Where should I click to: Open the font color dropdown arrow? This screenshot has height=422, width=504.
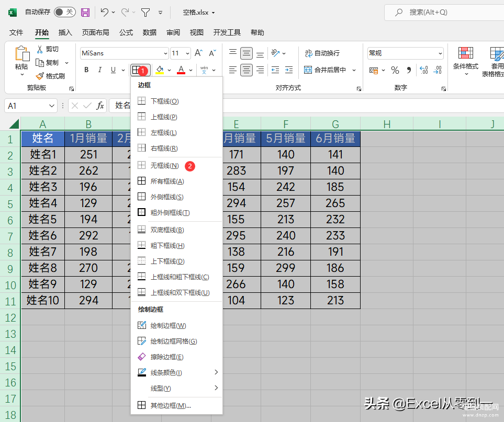[191, 70]
